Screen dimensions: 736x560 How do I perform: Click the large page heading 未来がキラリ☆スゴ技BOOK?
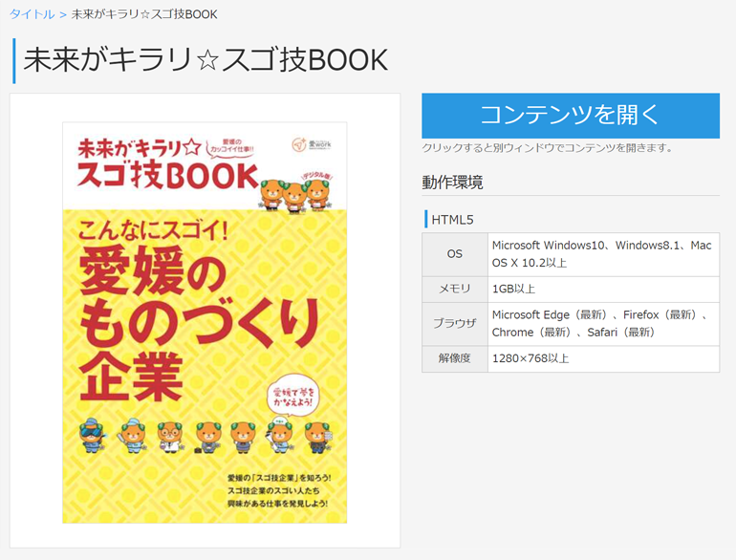point(206,60)
